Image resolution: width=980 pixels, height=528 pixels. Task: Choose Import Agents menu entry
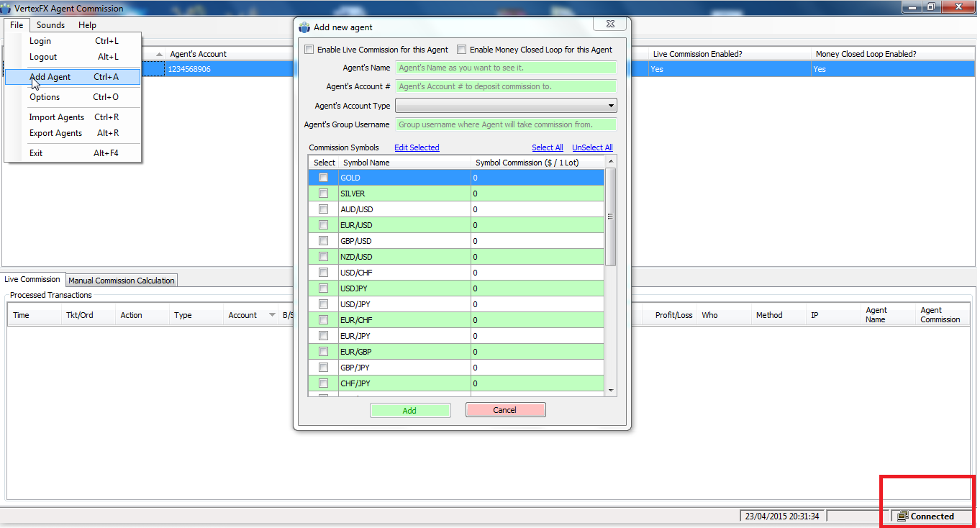(73, 117)
